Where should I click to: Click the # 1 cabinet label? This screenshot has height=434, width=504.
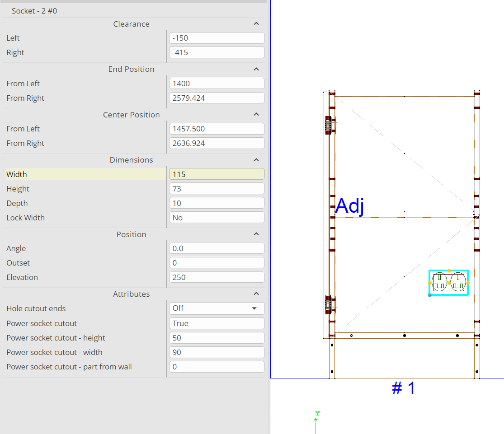(403, 388)
